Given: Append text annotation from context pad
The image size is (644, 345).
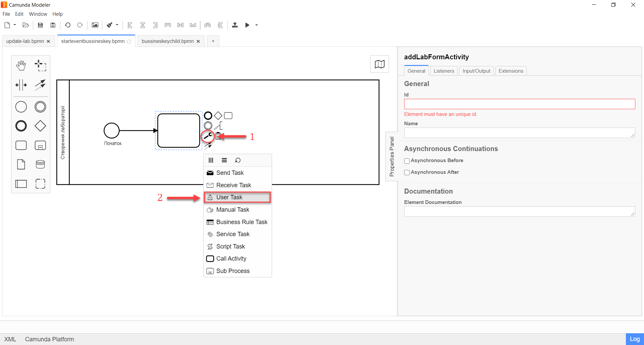Looking at the screenshot, I should (218, 126).
